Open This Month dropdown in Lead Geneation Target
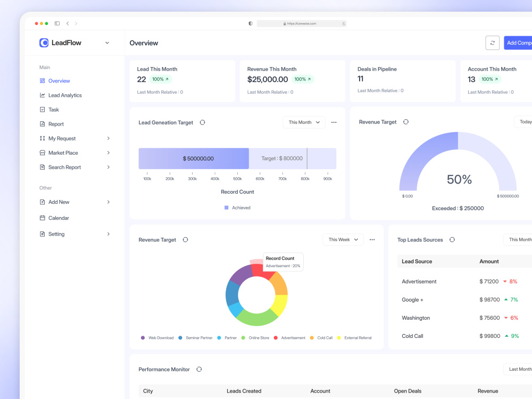 (304, 122)
